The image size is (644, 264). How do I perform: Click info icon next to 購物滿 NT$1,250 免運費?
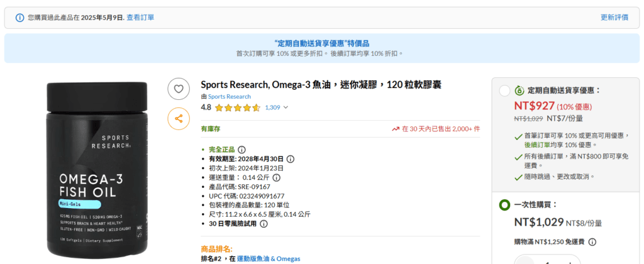click(592, 241)
